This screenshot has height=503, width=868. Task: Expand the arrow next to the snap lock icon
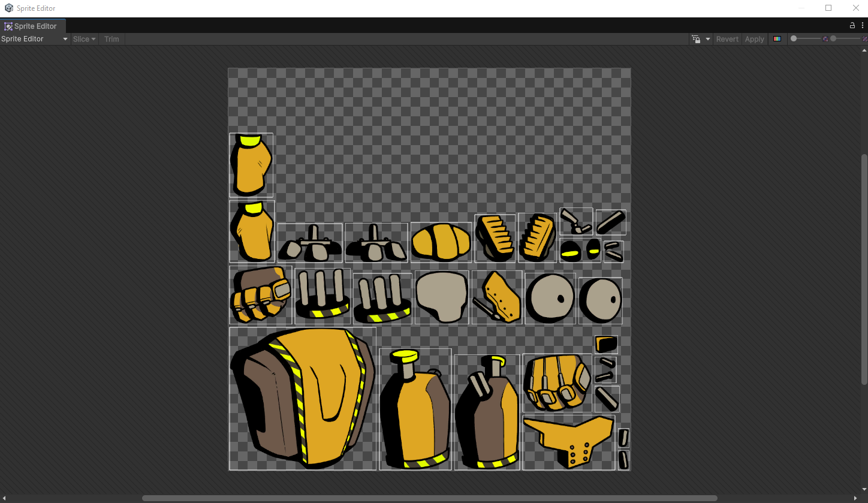(707, 39)
